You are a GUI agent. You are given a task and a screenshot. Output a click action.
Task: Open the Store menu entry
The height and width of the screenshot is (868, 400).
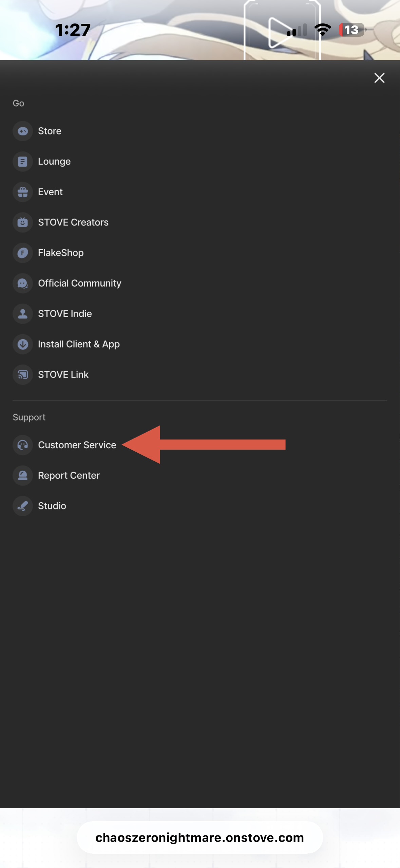point(50,131)
